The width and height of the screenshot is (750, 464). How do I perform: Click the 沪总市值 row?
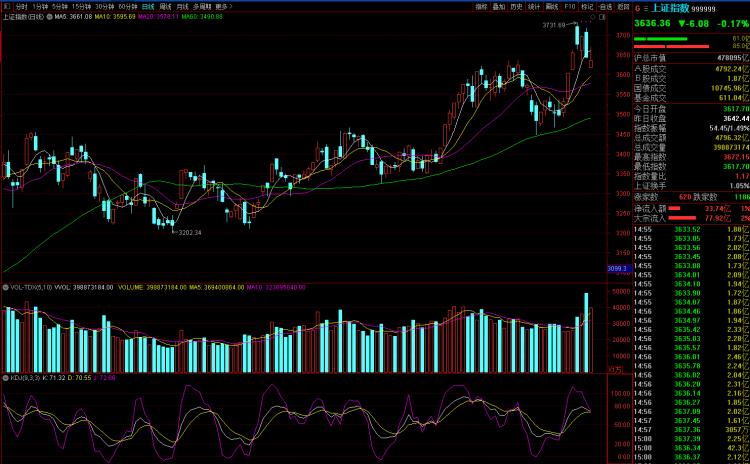(692, 58)
